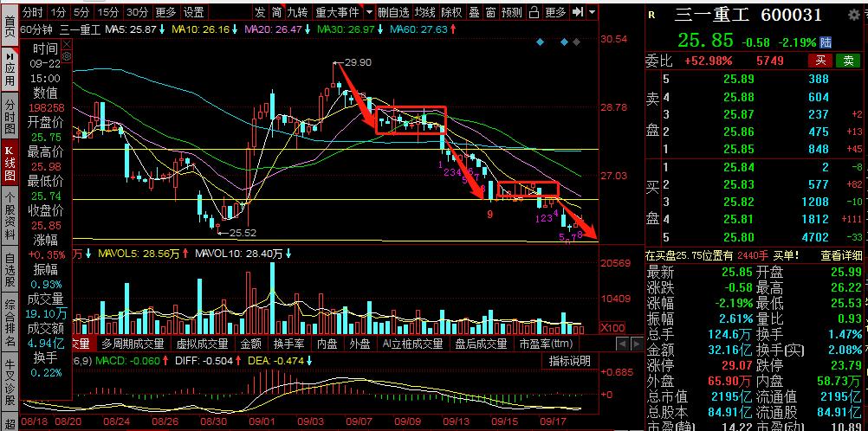The width and height of the screenshot is (868, 431).
Task: Close the floating K-line data panel
Action: [x=67, y=44]
